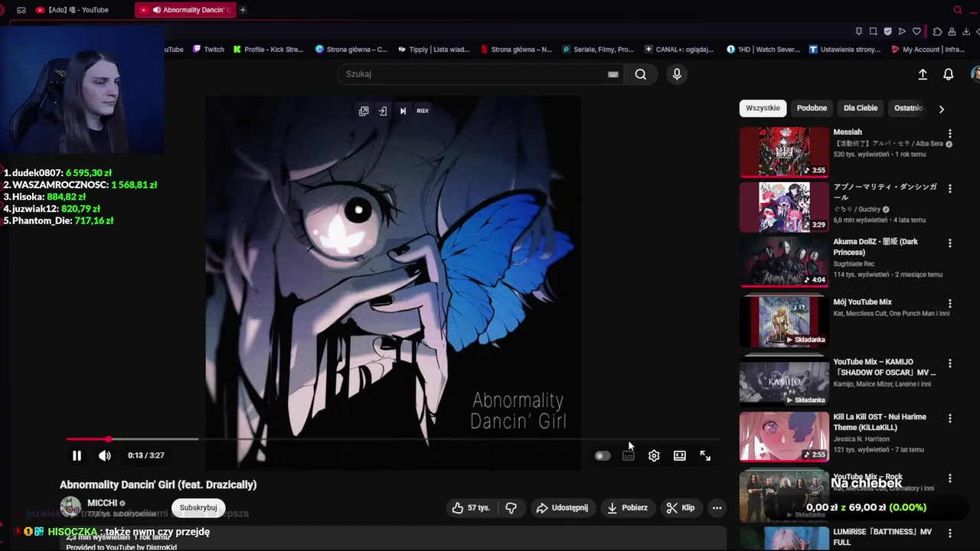Open more options for KAMIJO mix
The height and width of the screenshot is (551, 980).
(950, 364)
